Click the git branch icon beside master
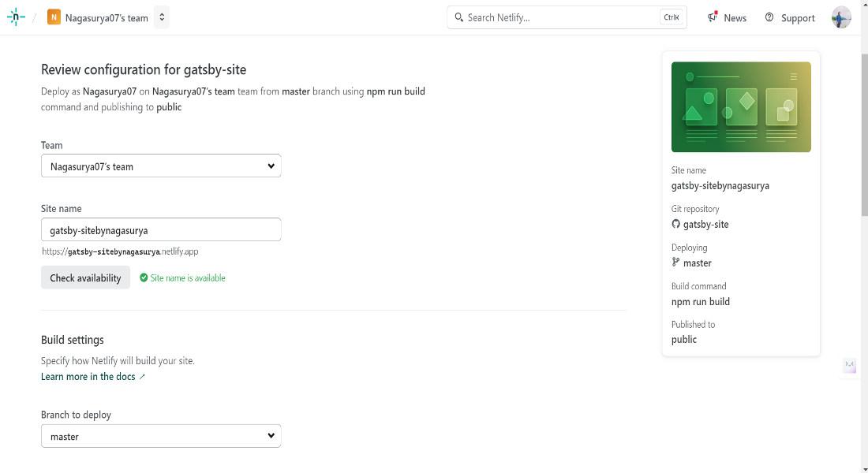 (676, 263)
